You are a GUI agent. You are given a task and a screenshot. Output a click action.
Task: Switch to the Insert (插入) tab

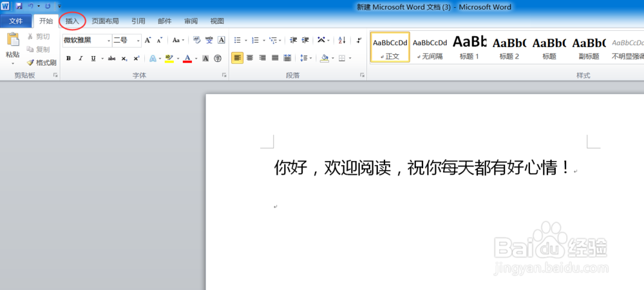pyautogui.click(x=72, y=21)
